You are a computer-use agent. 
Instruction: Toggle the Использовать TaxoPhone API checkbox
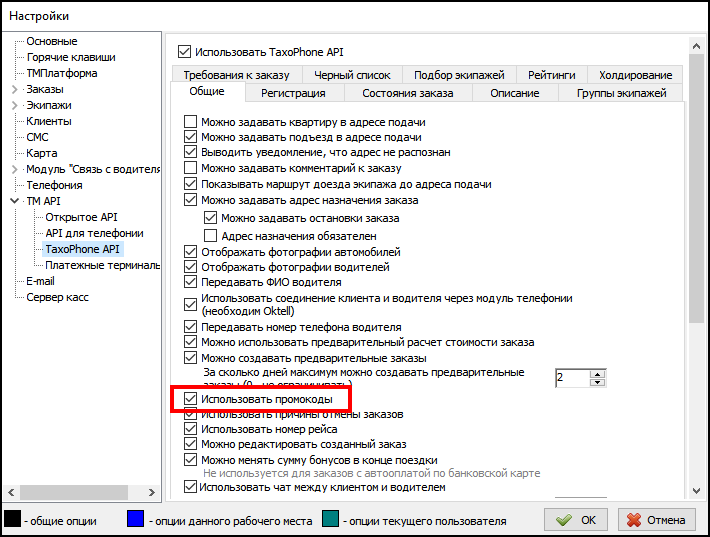184,52
